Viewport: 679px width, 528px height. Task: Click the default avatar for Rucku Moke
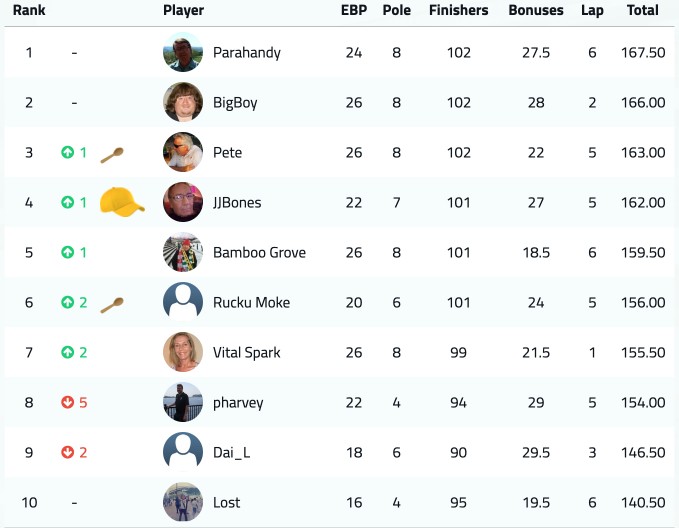tap(183, 302)
